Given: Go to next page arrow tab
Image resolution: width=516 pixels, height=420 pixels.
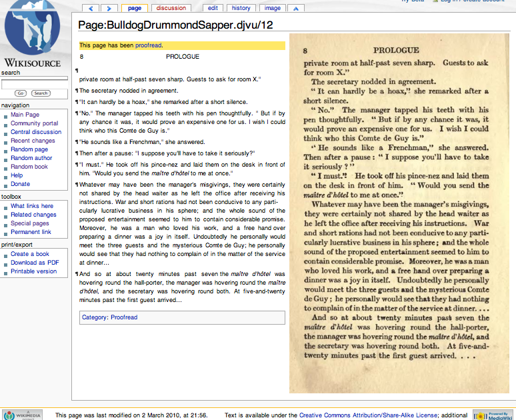Looking at the screenshot, I should coord(109,8).
